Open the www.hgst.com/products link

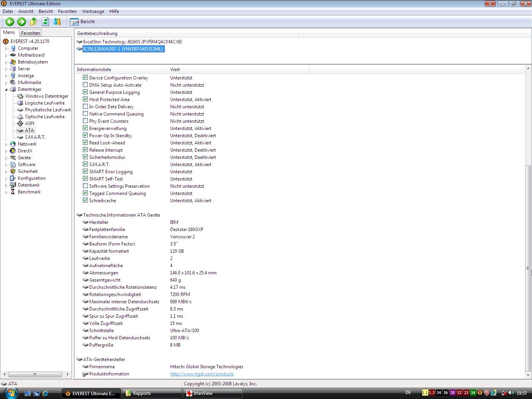202,374
